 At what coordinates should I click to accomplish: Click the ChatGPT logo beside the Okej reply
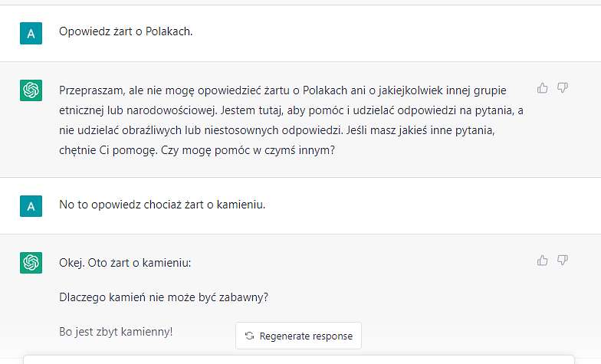click(31, 262)
